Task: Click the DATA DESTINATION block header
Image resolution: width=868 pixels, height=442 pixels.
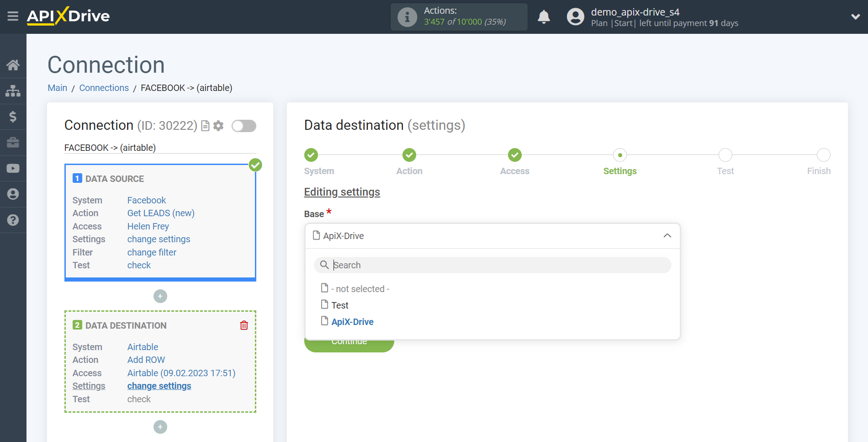Action: (x=126, y=325)
